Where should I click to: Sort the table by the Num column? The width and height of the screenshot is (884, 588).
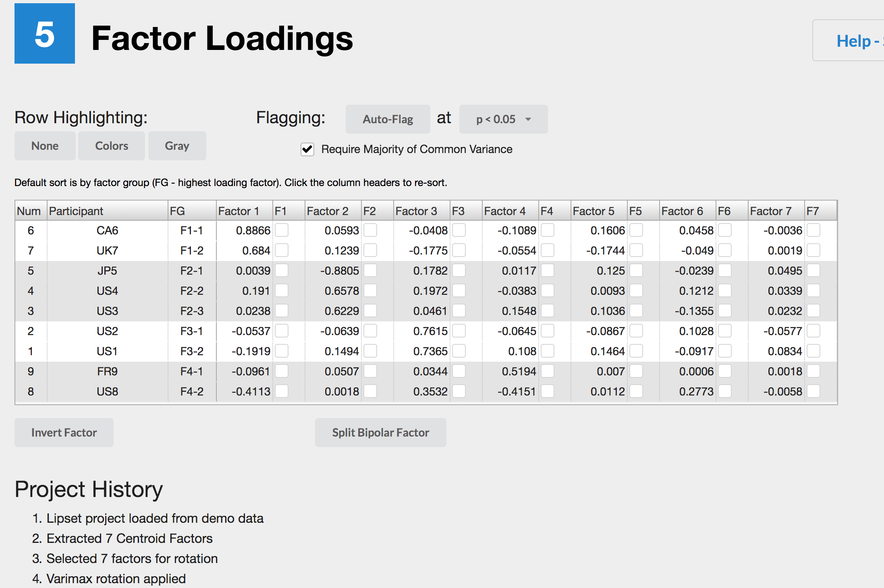(28, 210)
